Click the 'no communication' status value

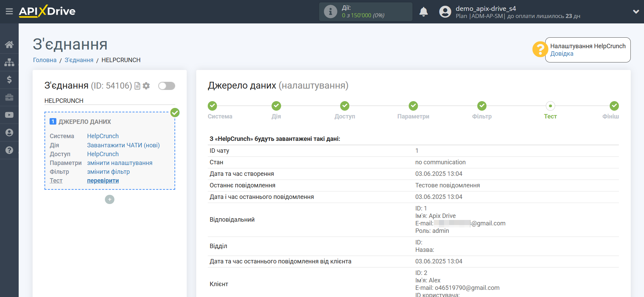440,162
